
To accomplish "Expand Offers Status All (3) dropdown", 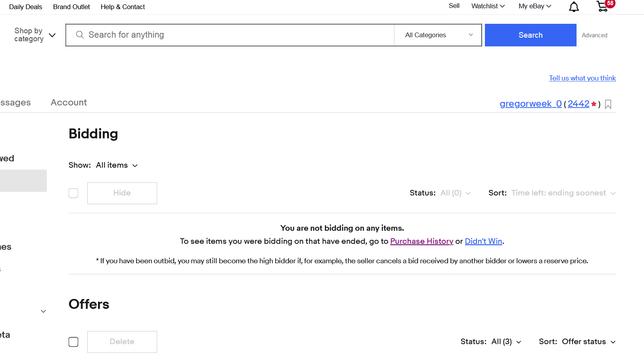I will pos(506,342).
